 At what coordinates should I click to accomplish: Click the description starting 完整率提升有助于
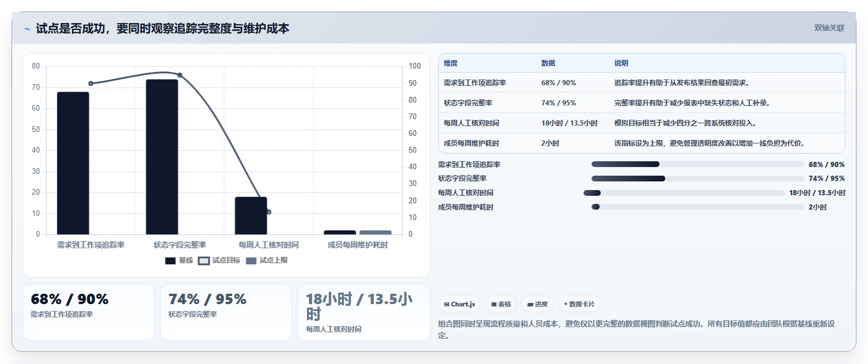[x=692, y=103]
